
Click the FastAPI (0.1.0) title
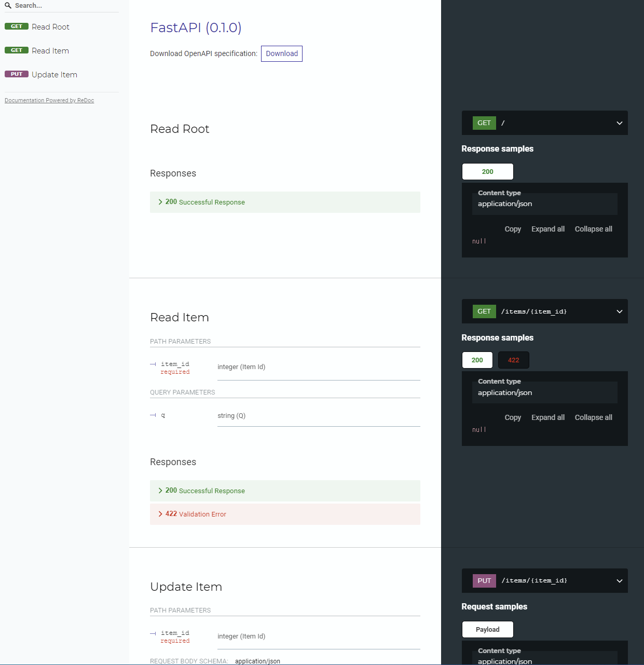pos(196,28)
